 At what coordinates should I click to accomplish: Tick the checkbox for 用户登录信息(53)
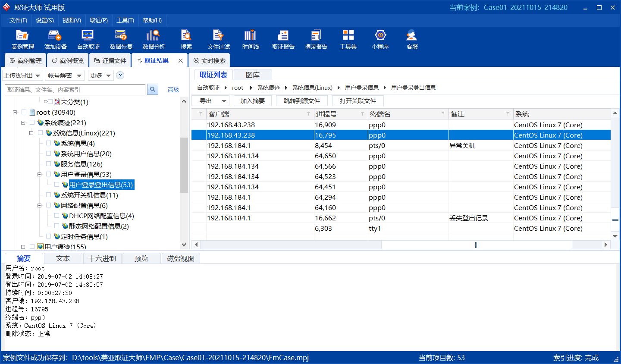coord(48,174)
